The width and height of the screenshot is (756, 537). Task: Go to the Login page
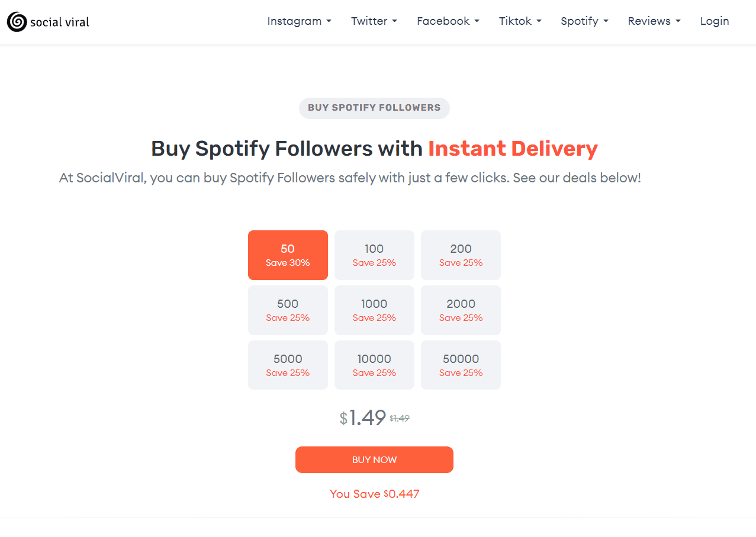pyautogui.click(x=714, y=21)
